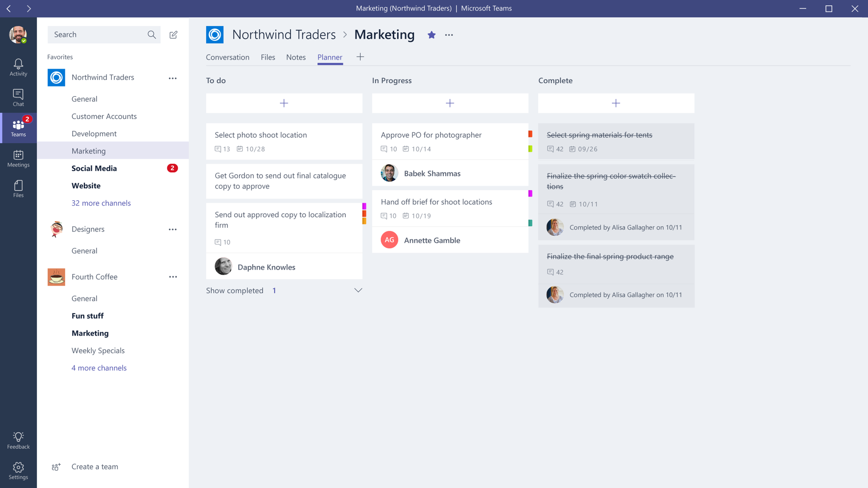
Task: Expand 32 more channels under Northwind Traders
Action: pos(101,203)
